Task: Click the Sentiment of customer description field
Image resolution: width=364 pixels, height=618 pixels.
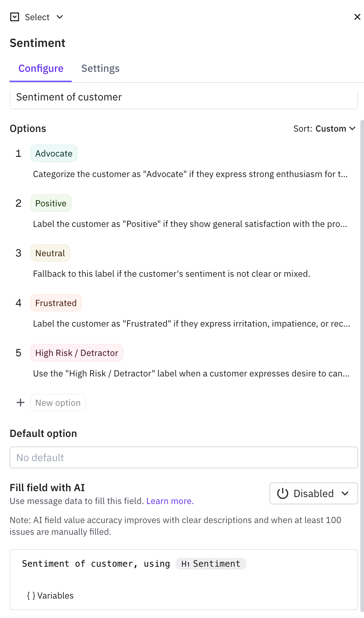Action: pyautogui.click(x=184, y=99)
